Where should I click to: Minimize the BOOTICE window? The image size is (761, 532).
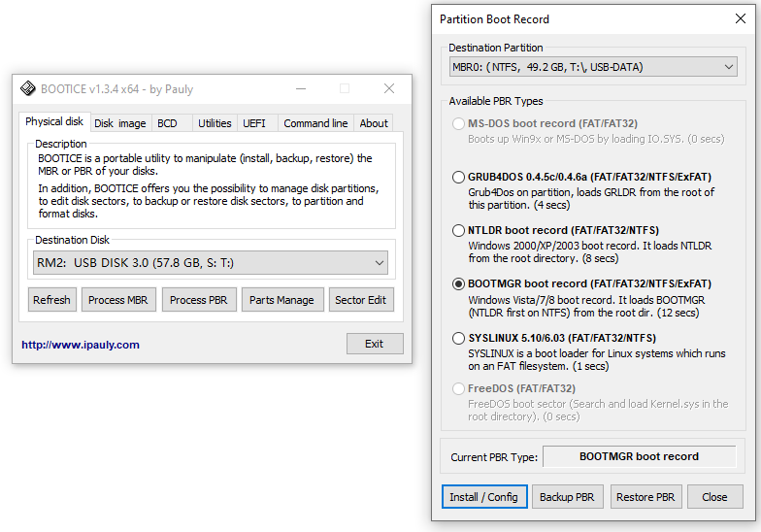(301, 88)
